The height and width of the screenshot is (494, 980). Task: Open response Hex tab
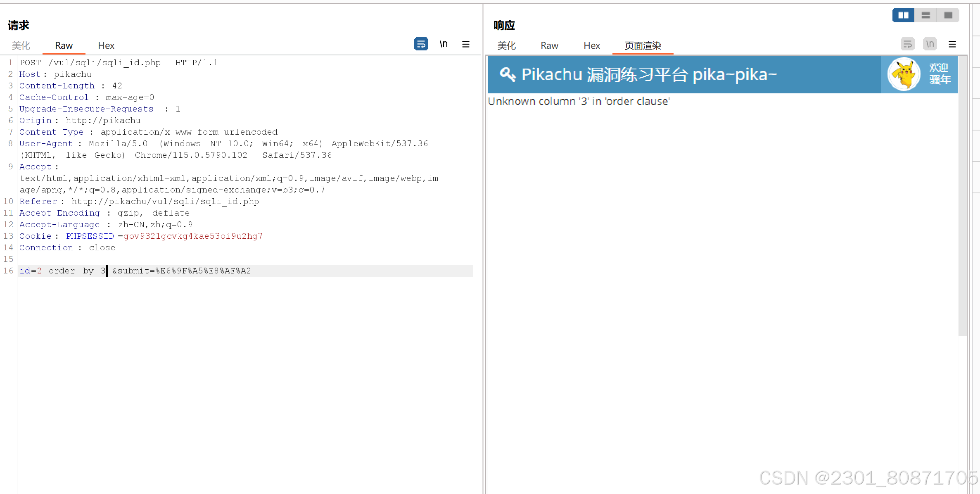click(591, 45)
